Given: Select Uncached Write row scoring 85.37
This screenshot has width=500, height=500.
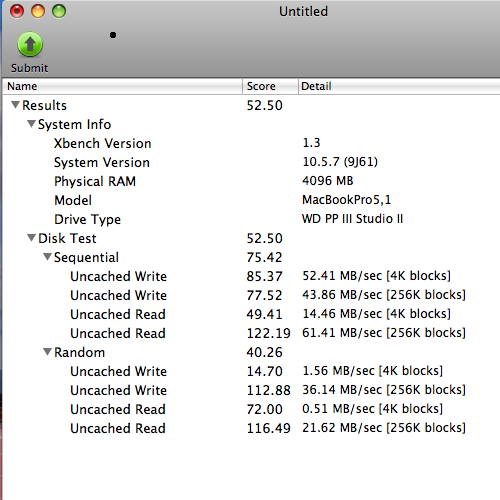Looking at the screenshot, I should [251, 276].
